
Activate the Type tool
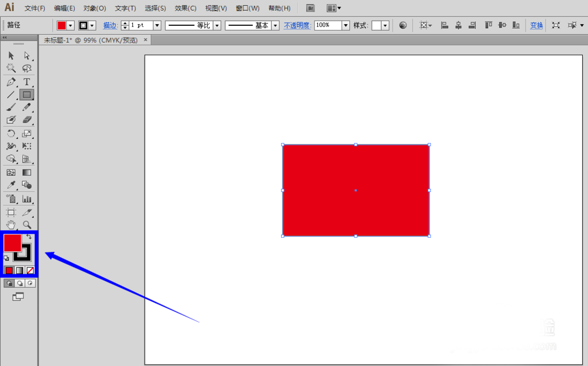click(x=26, y=82)
